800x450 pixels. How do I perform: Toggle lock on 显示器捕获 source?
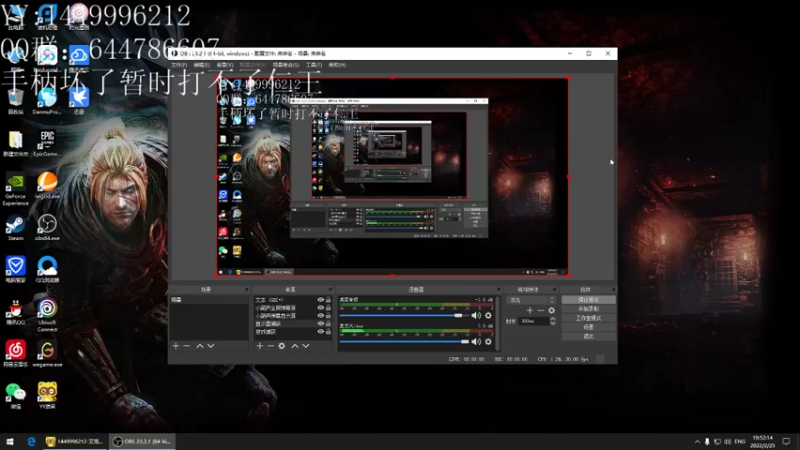click(x=329, y=323)
